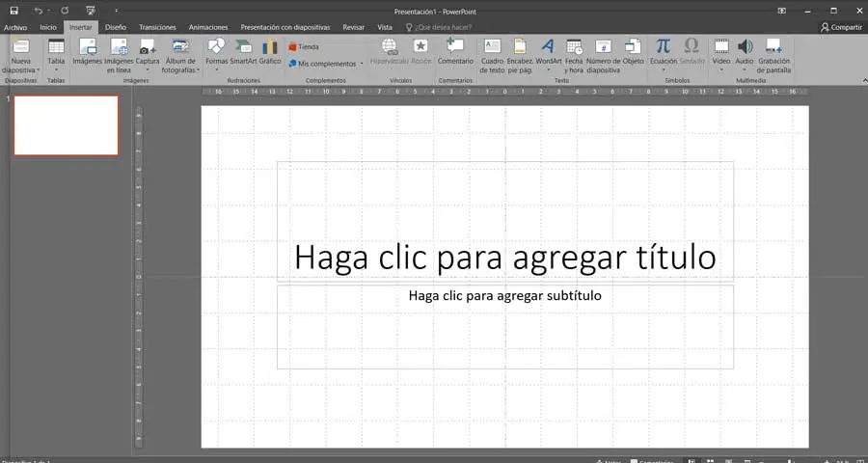Click the Captura screenshot icon
Image resolution: width=868 pixels, height=463 pixels.
point(148,46)
